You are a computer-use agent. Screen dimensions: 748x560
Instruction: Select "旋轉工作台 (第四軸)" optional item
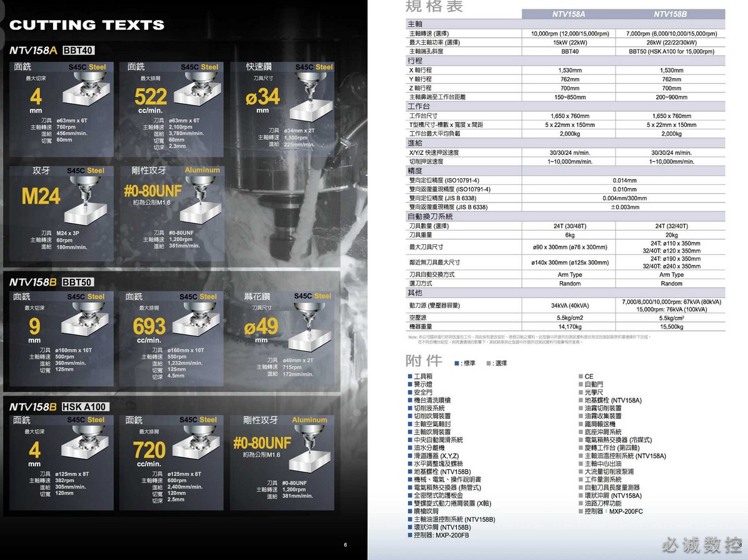[x=612, y=448]
